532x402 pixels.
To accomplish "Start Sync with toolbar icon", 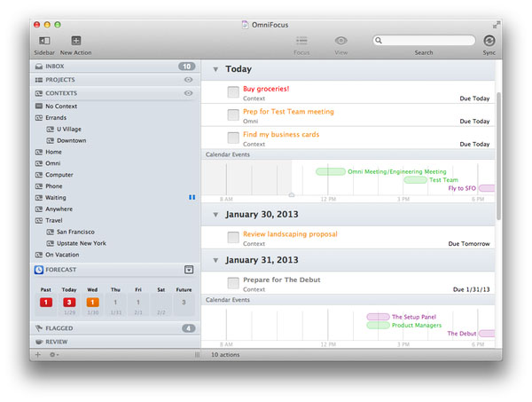I will coord(489,41).
